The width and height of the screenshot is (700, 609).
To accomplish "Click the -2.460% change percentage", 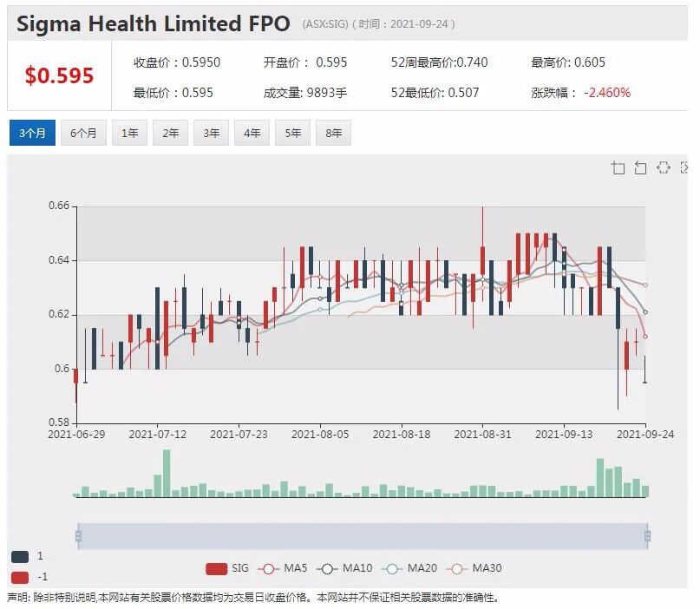I will point(607,93).
